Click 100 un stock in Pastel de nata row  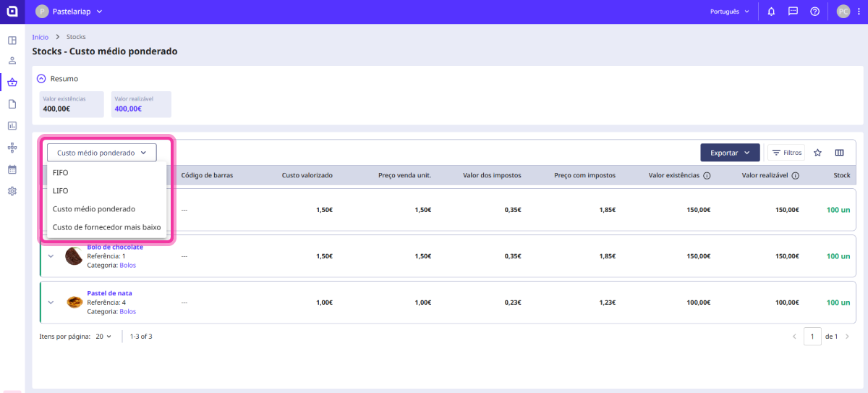(x=838, y=303)
